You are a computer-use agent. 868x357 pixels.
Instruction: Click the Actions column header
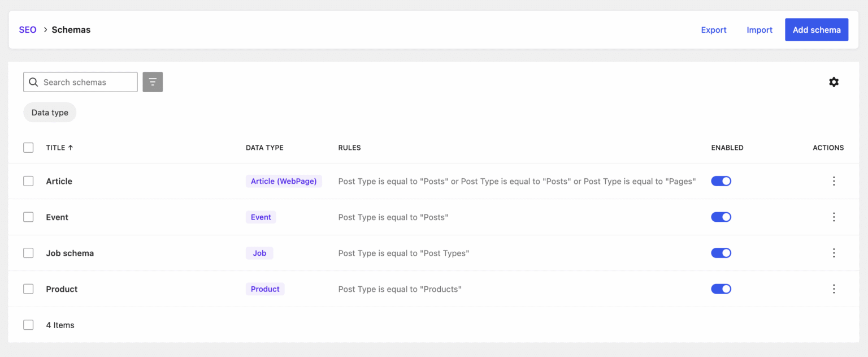pyautogui.click(x=828, y=148)
